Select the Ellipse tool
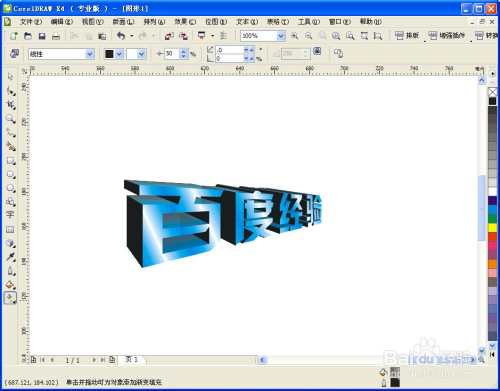Screen dimensions: 500x391 tap(10, 174)
